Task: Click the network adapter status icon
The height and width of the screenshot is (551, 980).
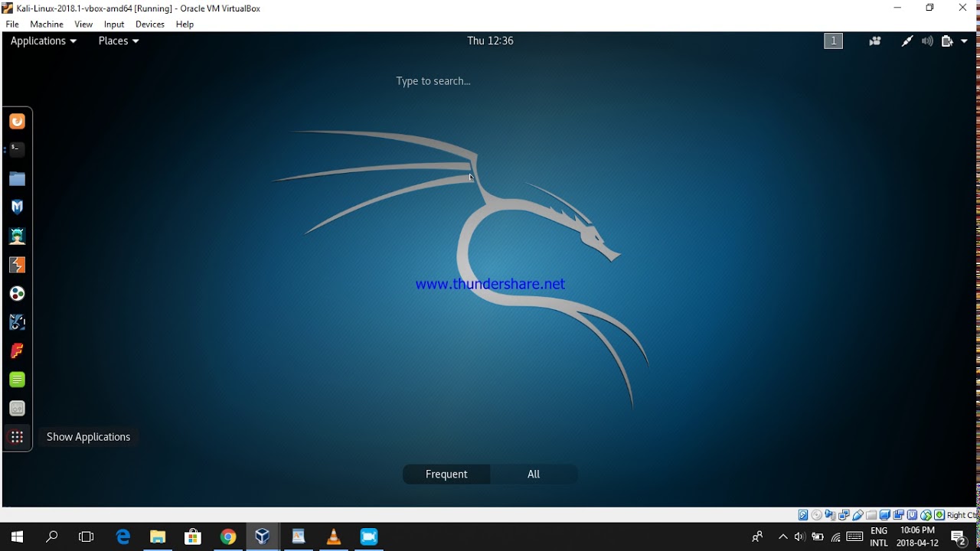Action: pos(844,515)
